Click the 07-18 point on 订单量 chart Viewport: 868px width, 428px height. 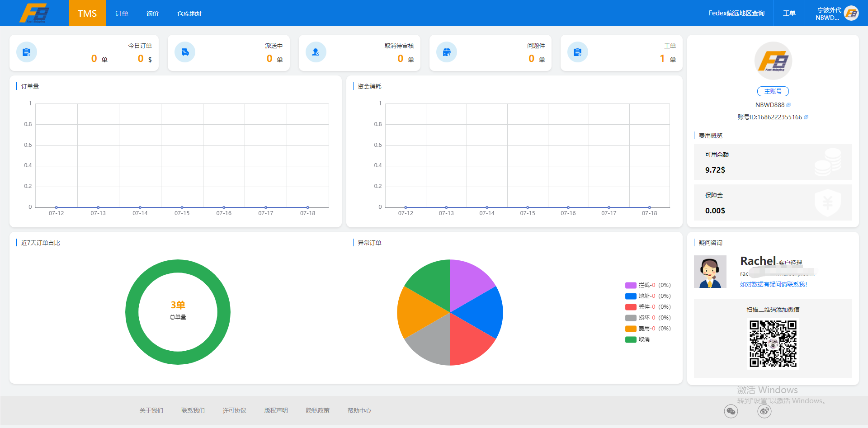point(307,207)
